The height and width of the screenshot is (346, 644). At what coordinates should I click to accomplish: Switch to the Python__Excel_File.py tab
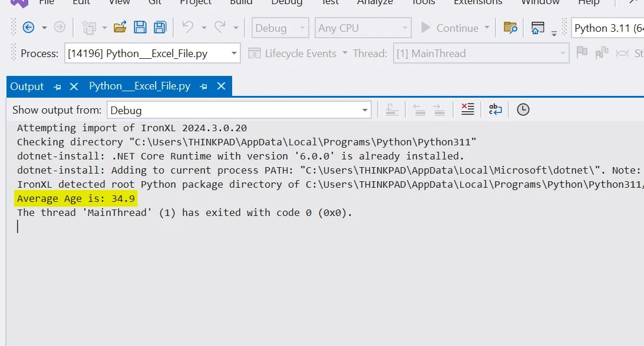[x=140, y=86]
